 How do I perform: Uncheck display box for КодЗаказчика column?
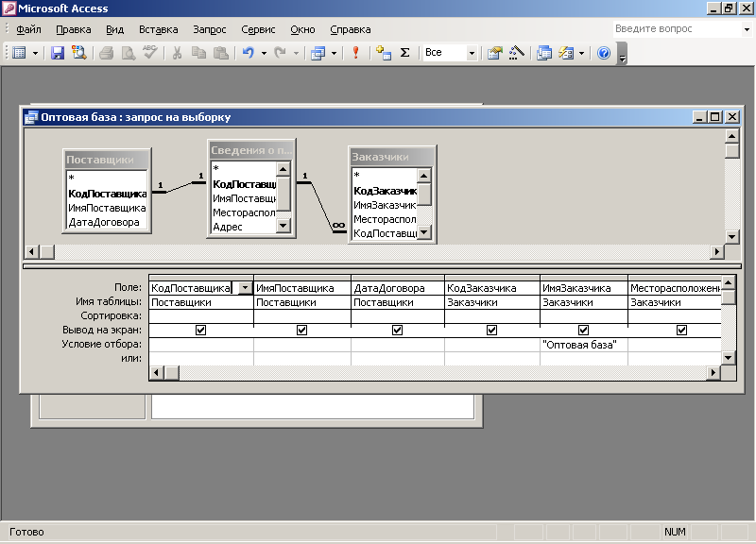tap(491, 330)
